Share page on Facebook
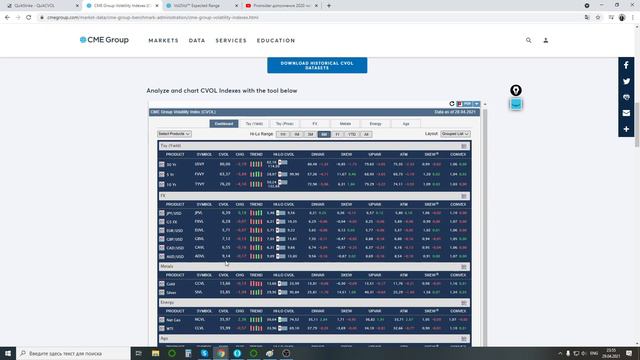640x360 pixels. coord(626,65)
